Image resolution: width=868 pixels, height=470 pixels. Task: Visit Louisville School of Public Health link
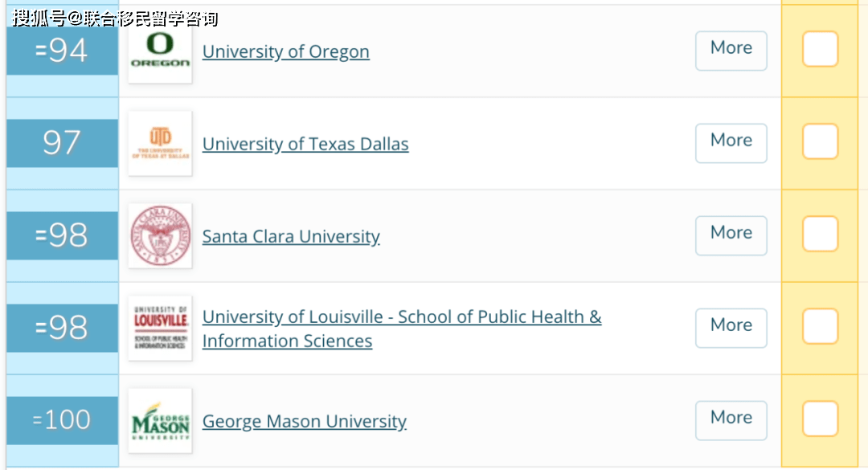pyautogui.click(x=402, y=329)
